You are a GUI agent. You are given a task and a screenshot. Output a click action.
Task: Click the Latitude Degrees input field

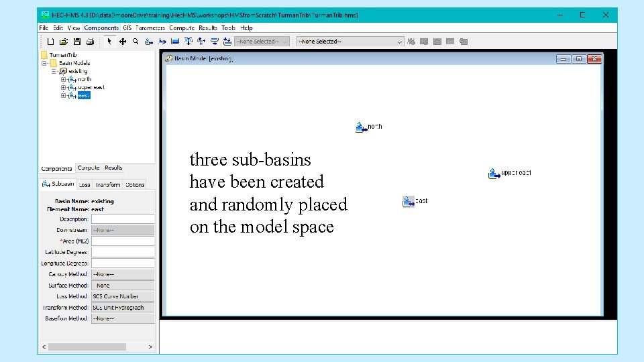123,252
